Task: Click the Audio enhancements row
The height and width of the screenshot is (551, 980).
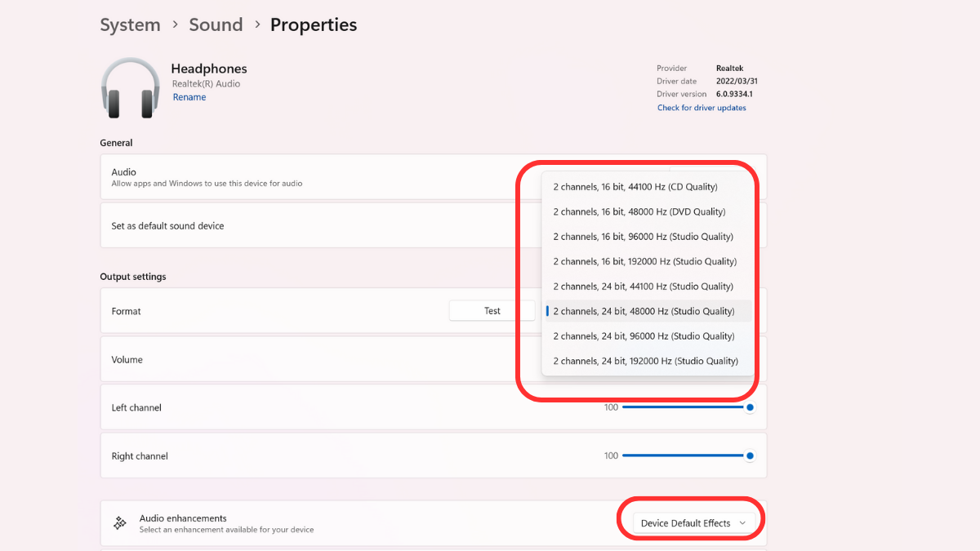Action: point(367,523)
